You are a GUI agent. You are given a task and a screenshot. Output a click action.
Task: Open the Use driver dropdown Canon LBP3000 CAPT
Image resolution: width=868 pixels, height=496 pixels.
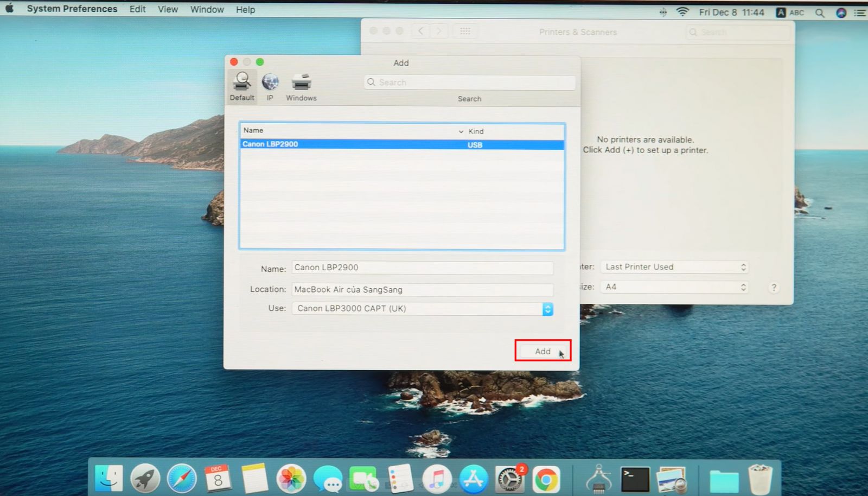423,309
